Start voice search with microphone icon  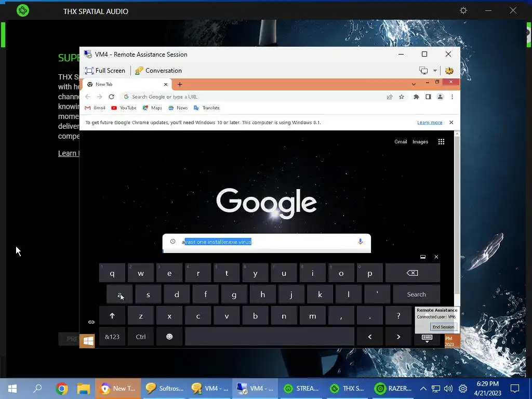(361, 242)
